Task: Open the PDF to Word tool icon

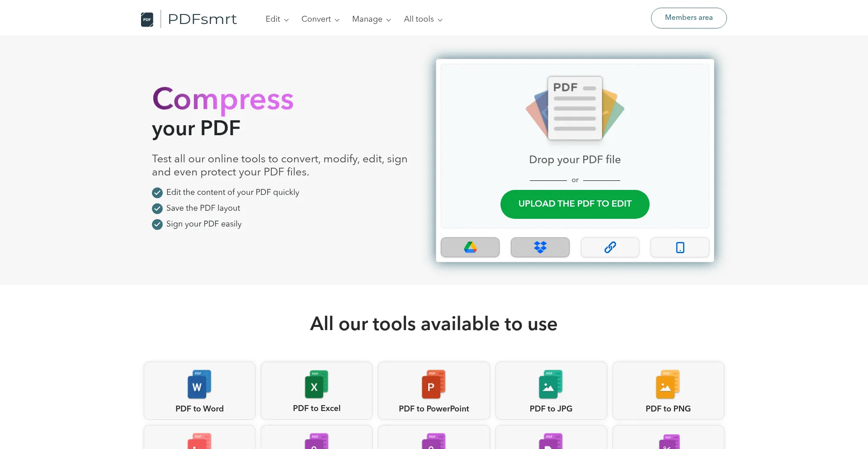Action: click(x=199, y=384)
